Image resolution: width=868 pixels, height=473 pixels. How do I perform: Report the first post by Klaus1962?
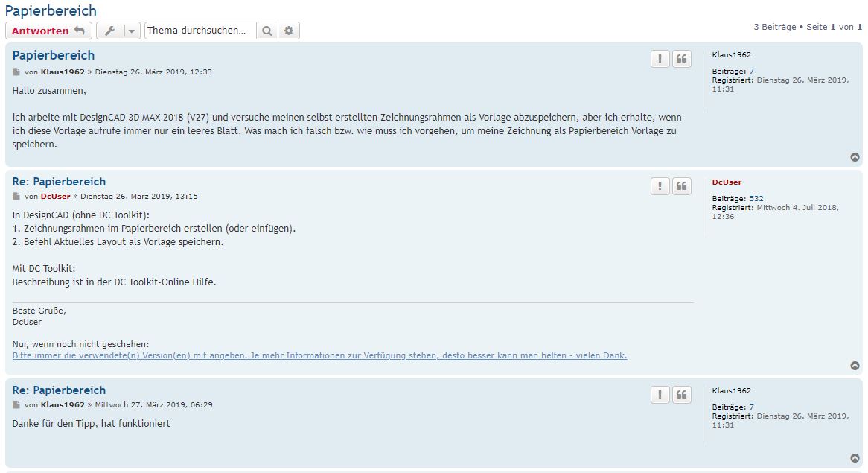tap(660, 59)
